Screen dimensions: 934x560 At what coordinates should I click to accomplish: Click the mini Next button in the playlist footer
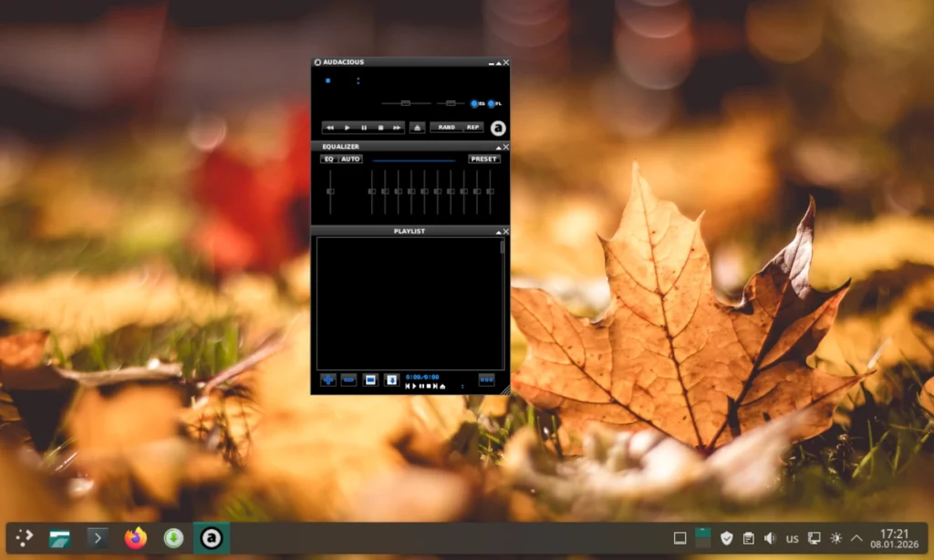click(x=435, y=386)
